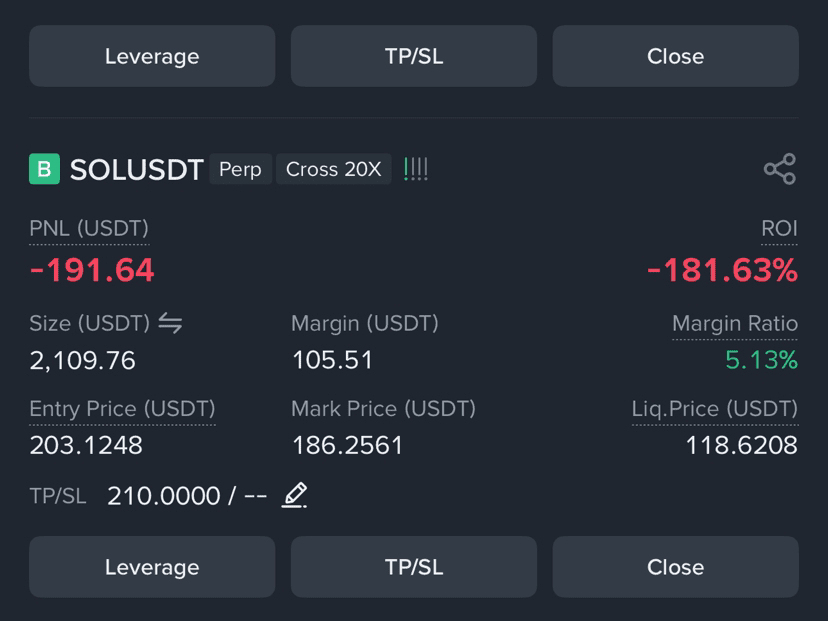This screenshot has width=828, height=621.
Task: Tap the ADL risk indicator bars
Action: click(416, 169)
